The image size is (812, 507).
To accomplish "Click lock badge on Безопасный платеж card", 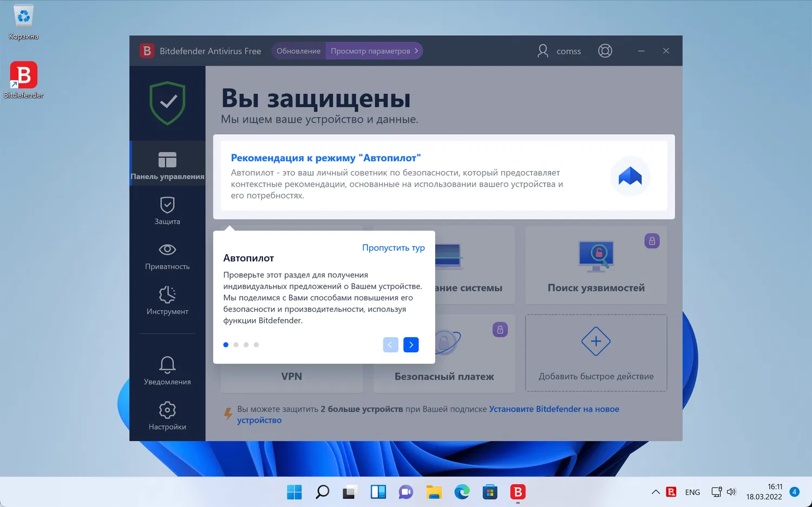I will [x=500, y=330].
